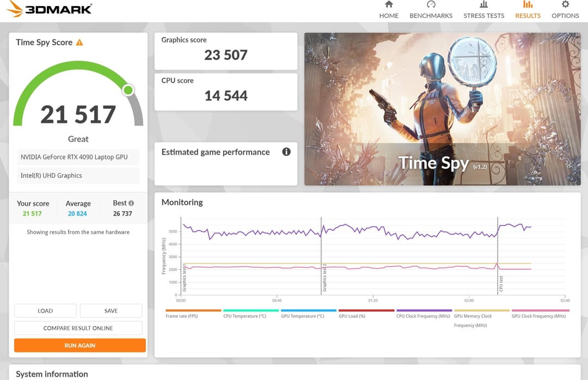Click Intel(R) UHD Graphics field
Screen dimensions: 588x380
pos(78,175)
